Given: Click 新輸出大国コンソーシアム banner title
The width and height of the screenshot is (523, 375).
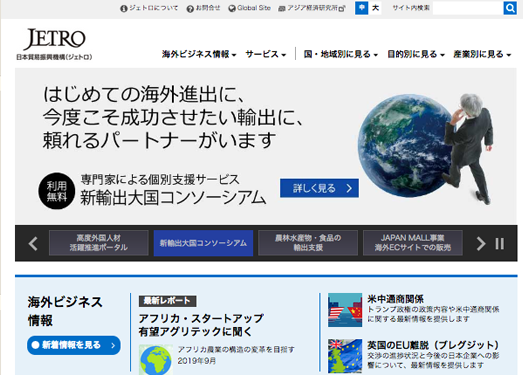Looking at the screenshot, I should 173,198.
